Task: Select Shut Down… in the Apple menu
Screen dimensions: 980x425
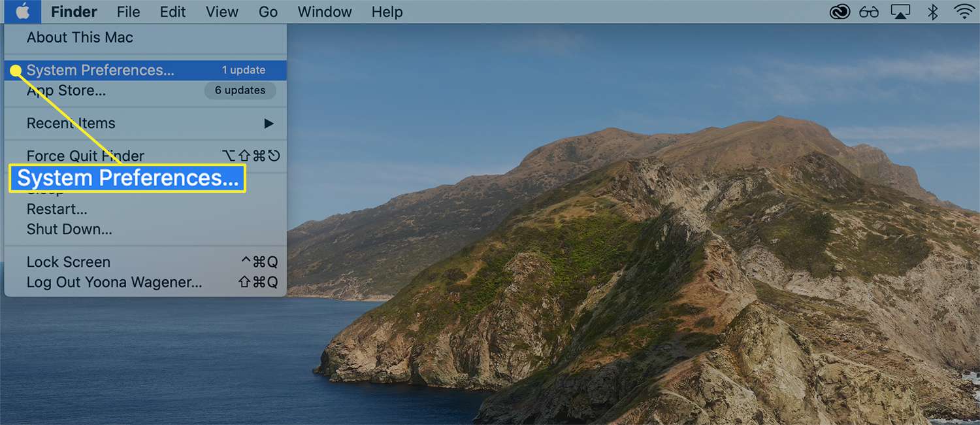Action: pyautogui.click(x=145, y=229)
